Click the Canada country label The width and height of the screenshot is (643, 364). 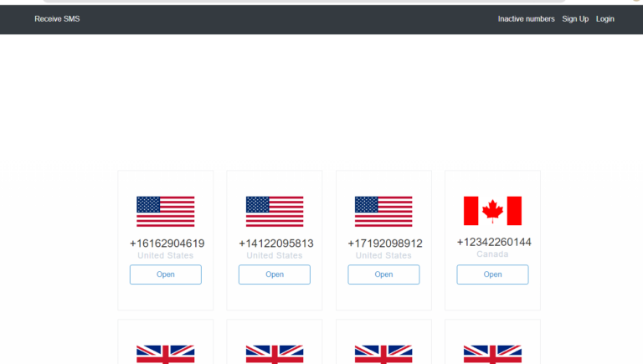tap(492, 254)
